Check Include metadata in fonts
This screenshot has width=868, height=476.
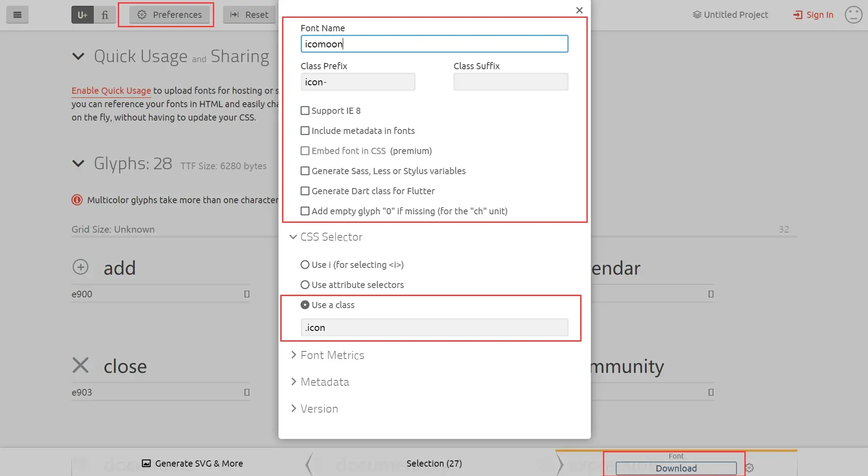(305, 130)
